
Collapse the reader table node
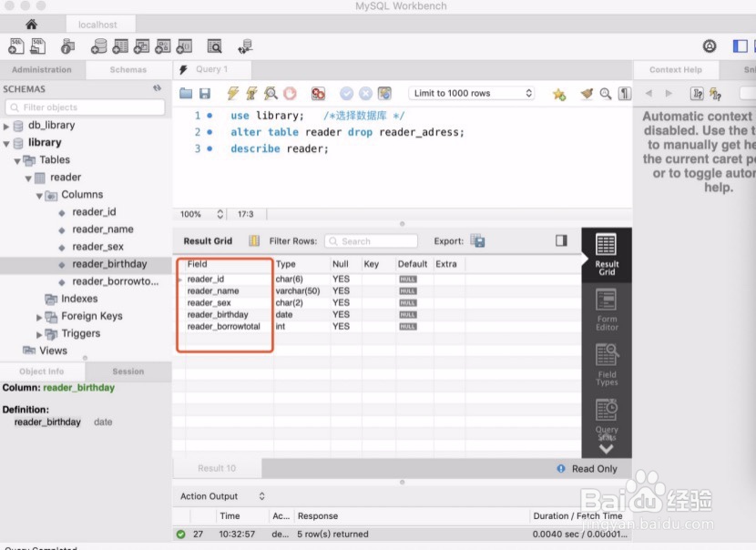pyautogui.click(x=28, y=178)
